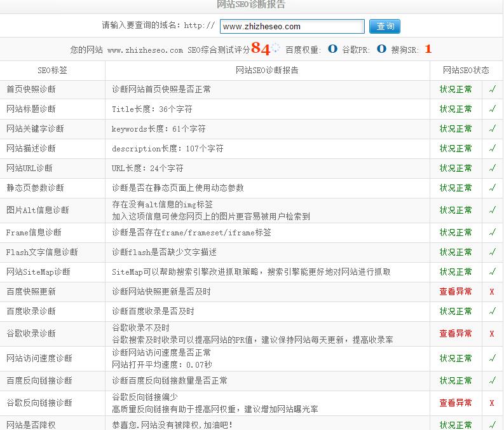
Task: Click the checkmark icon for 网站访问速度诊断
Action: pos(492,359)
